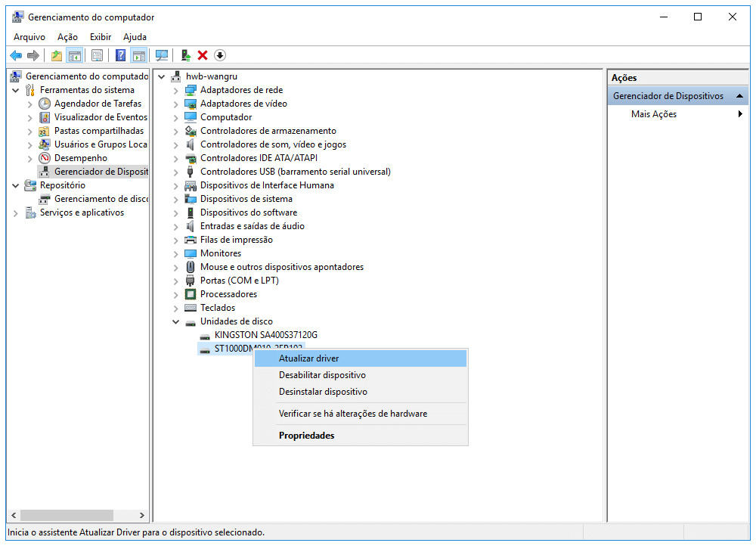Select Desempenho icon in tree
Viewport: 756px width, 546px height.
(x=45, y=158)
